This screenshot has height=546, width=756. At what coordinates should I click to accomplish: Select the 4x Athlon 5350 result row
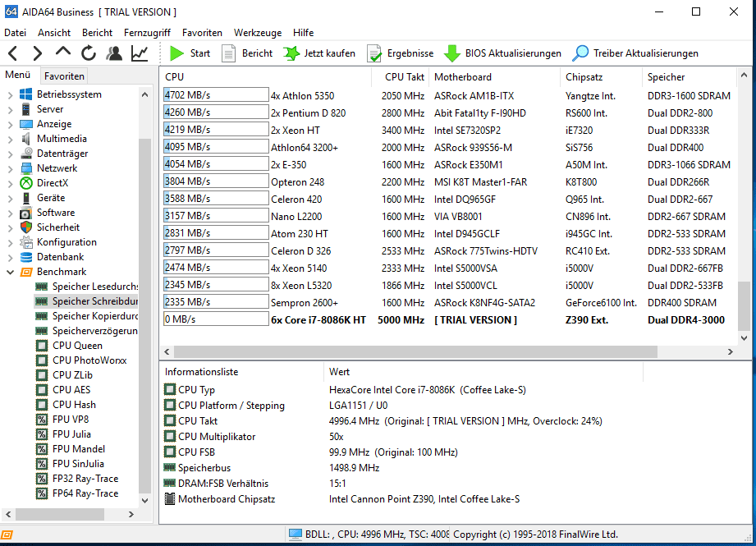coord(450,95)
